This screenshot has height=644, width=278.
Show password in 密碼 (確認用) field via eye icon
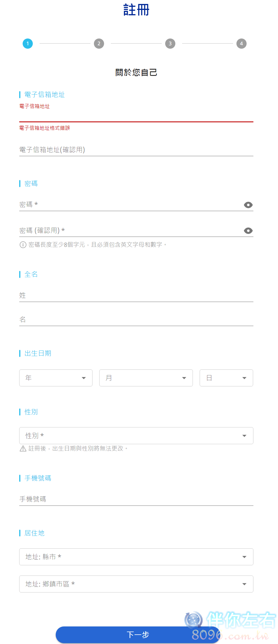248,231
